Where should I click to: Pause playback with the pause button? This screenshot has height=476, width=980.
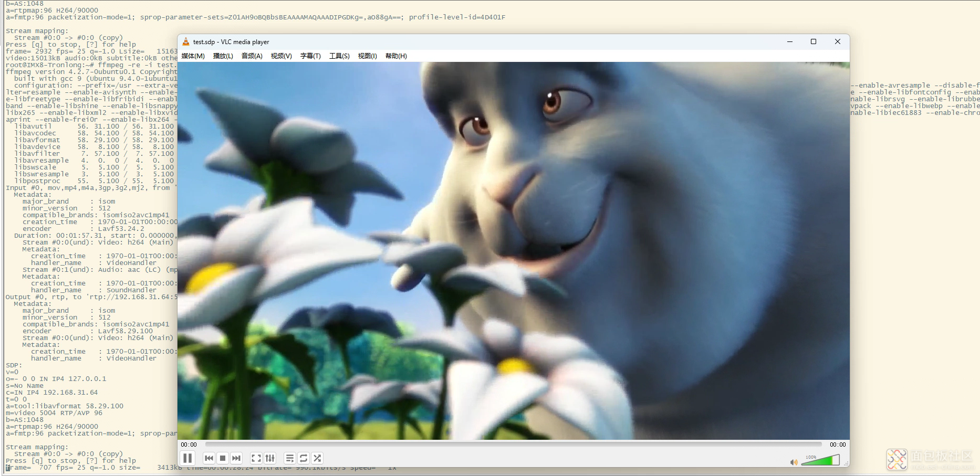pyautogui.click(x=187, y=458)
